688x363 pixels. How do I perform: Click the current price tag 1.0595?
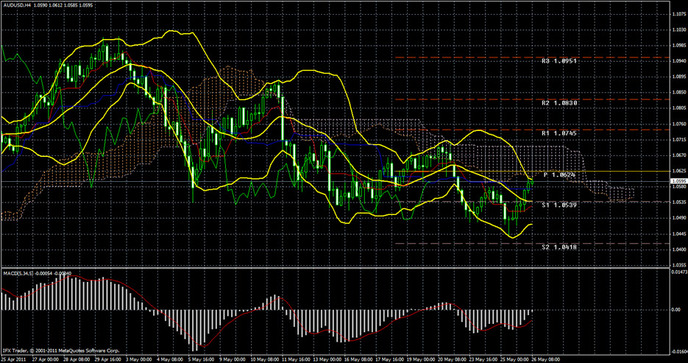pyautogui.click(x=678, y=181)
